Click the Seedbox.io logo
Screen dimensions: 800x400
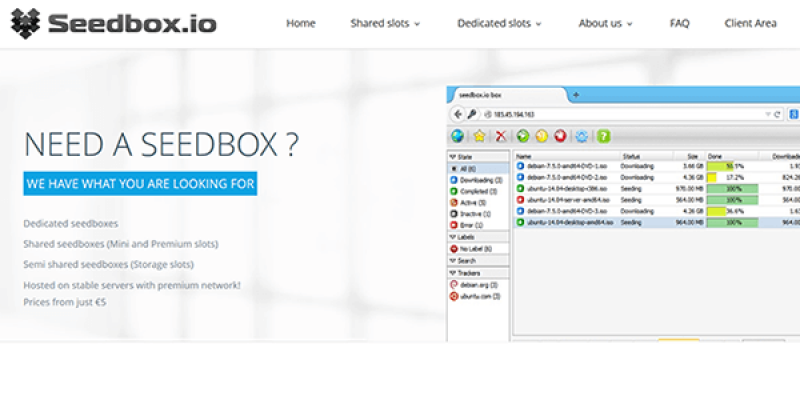pyautogui.click(x=113, y=23)
